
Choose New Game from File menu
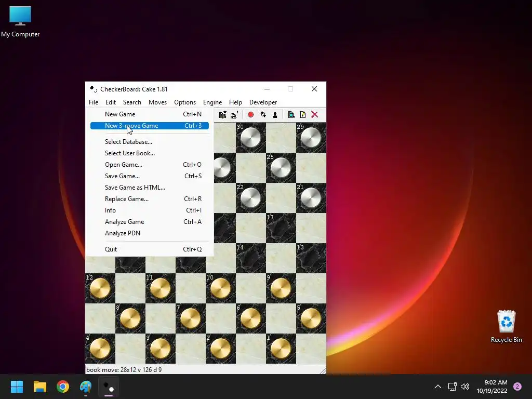149,114
